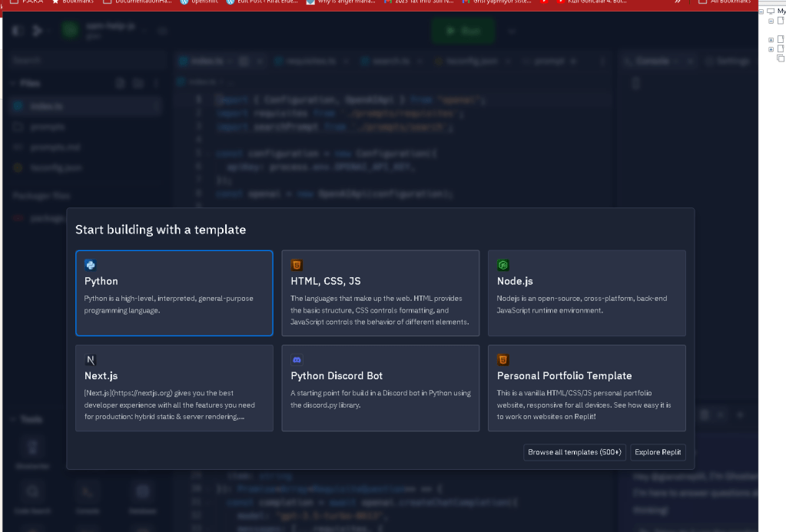Screen dimensions: 786x532
Task: Click the green Node.js logo icon
Action: [502, 265]
